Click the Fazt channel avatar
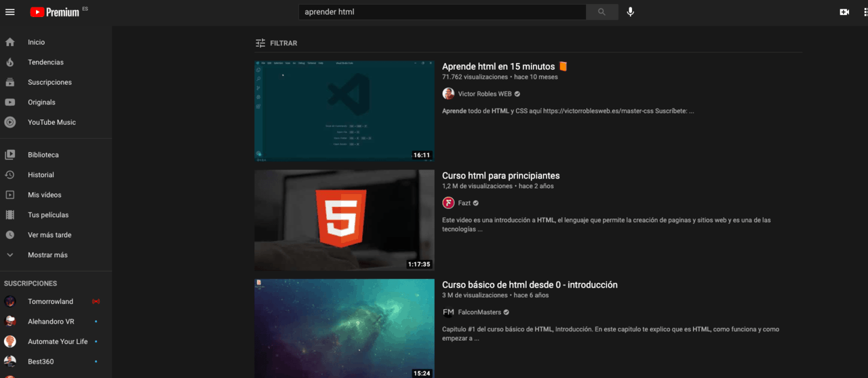 coord(448,203)
